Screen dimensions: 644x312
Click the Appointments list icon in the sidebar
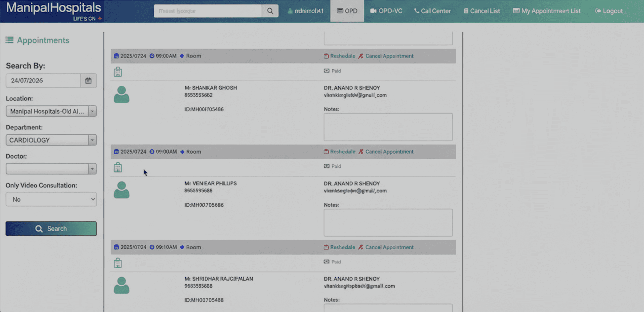9,40
